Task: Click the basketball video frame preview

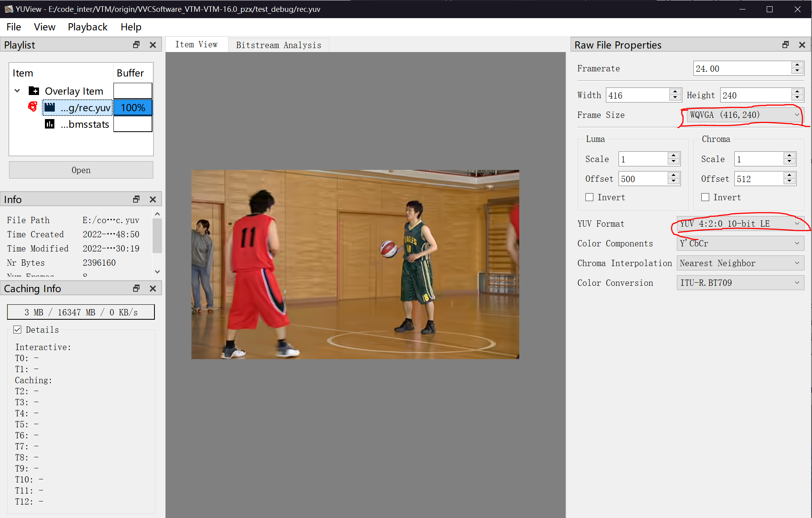Action: (x=355, y=264)
